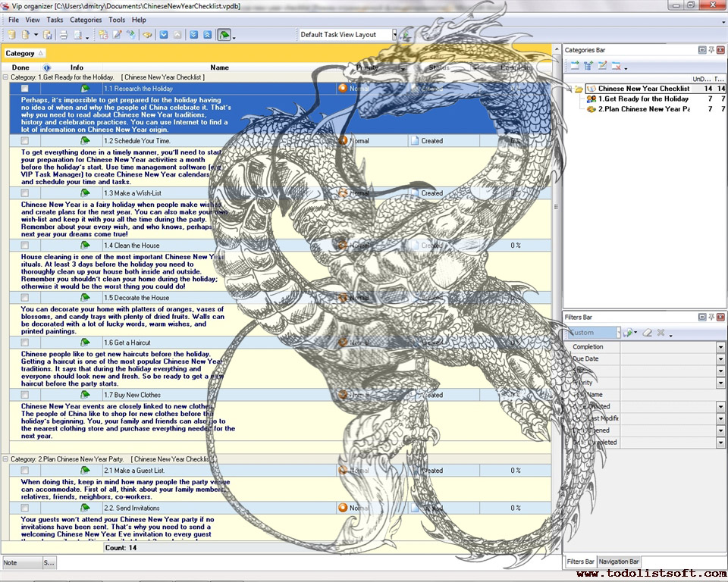
Task: Tick the checkbox for 2.1 Make a Guest List
Action: point(25,471)
